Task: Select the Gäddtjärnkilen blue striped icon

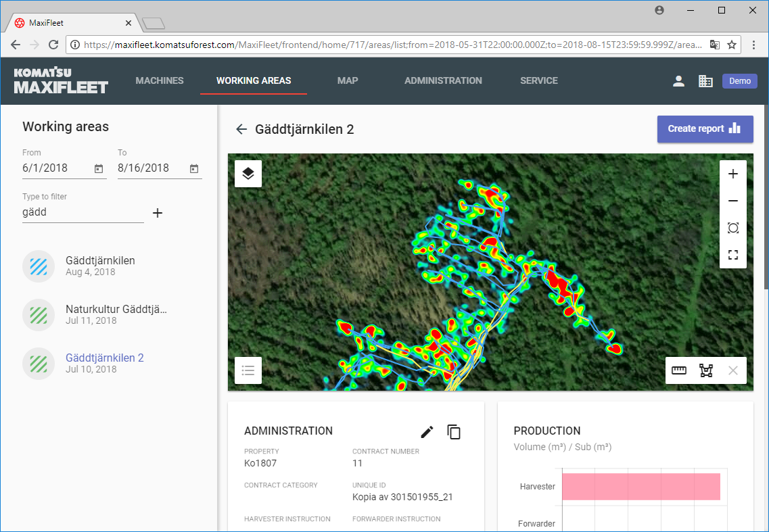Action: (x=39, y=266)
